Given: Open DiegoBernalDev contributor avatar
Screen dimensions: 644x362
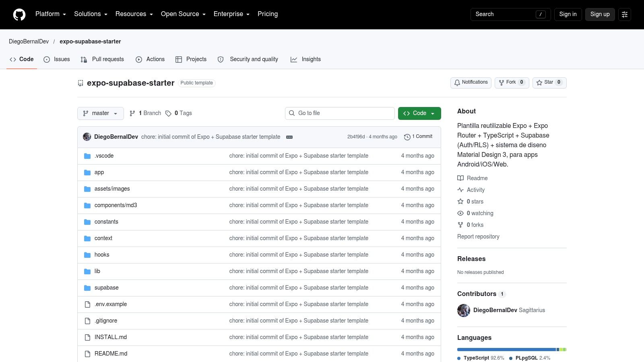Looking at the screenshot, I should click(x=464, y=311).
